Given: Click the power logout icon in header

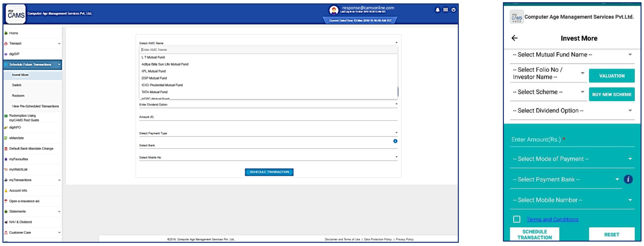Looking at the screenshot, I should (x=454, y=10).
